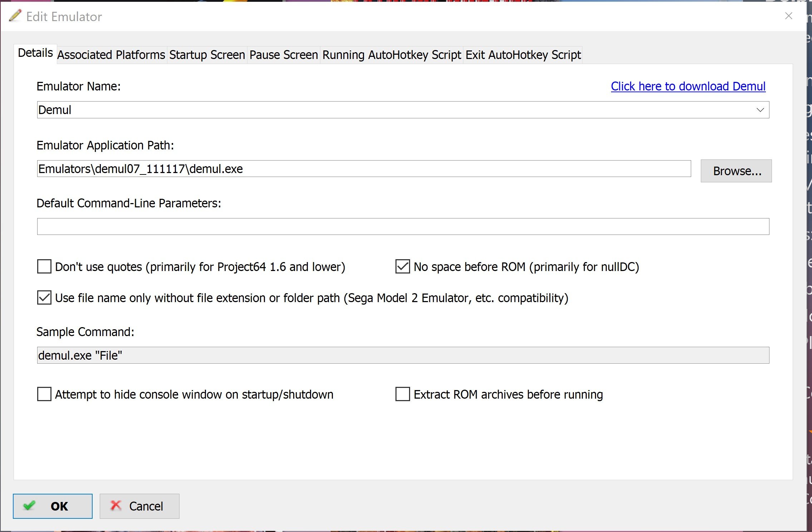Click Browse... to pick the emulator executable

736,171
